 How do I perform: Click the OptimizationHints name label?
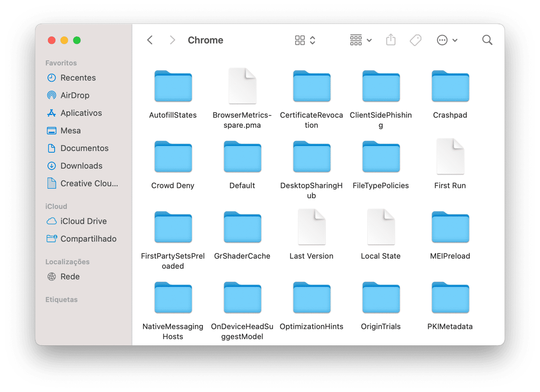(312, 327)
